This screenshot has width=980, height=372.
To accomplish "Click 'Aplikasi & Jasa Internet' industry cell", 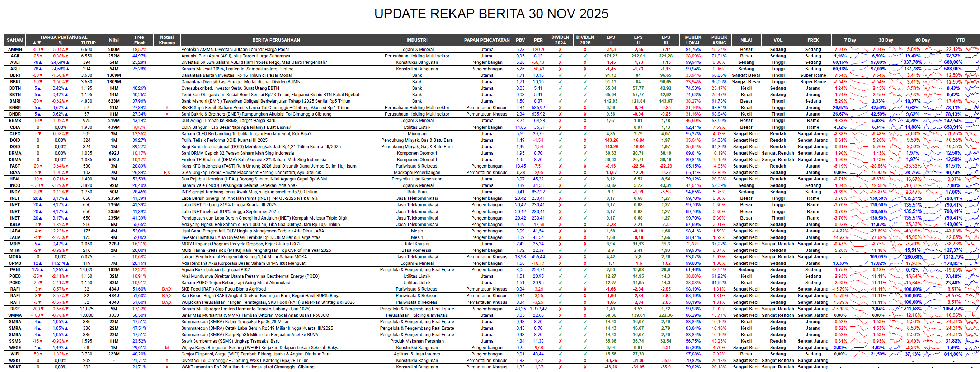I will click(x=417, y=354).
